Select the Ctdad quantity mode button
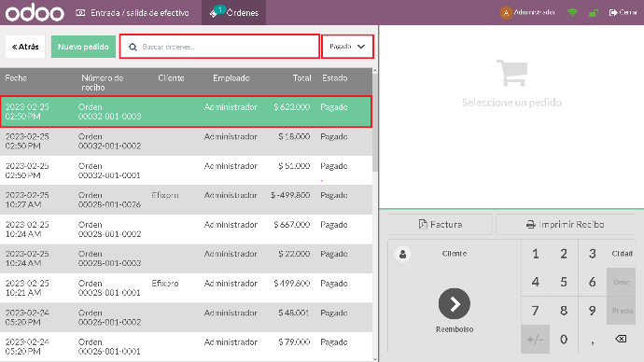644x362 pixels. (622, 254)
